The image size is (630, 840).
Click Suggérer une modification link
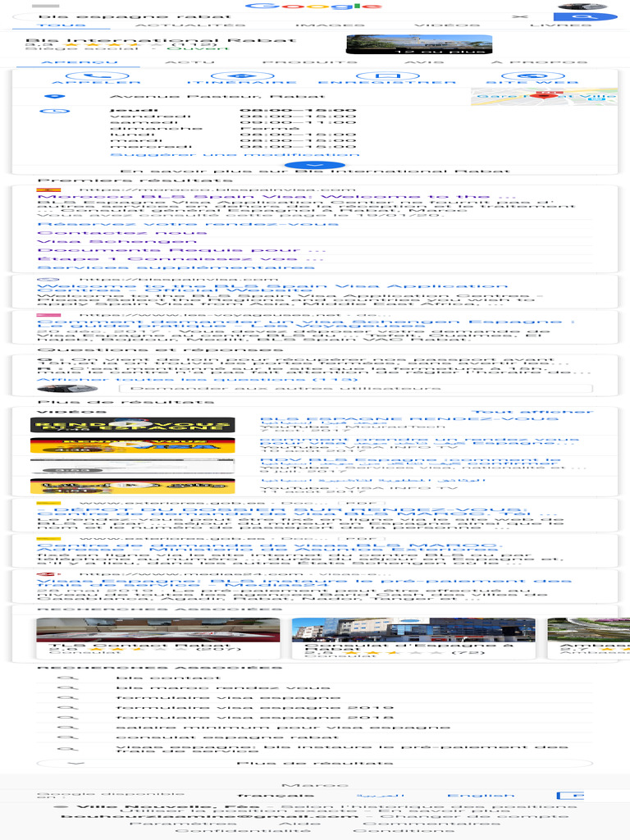[234, 155]
